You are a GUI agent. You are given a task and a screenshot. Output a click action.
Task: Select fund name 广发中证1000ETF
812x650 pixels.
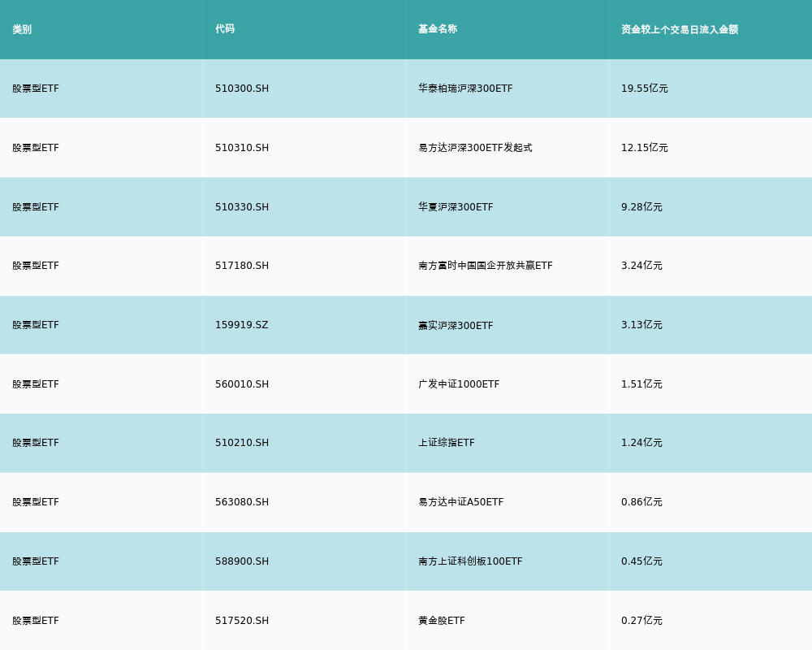[x=459, y=384]
